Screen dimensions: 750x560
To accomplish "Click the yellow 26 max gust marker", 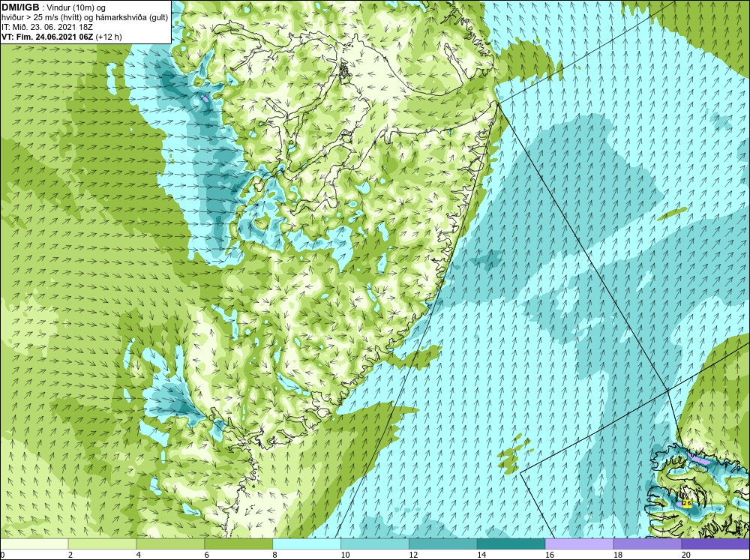I will (687, 503).
